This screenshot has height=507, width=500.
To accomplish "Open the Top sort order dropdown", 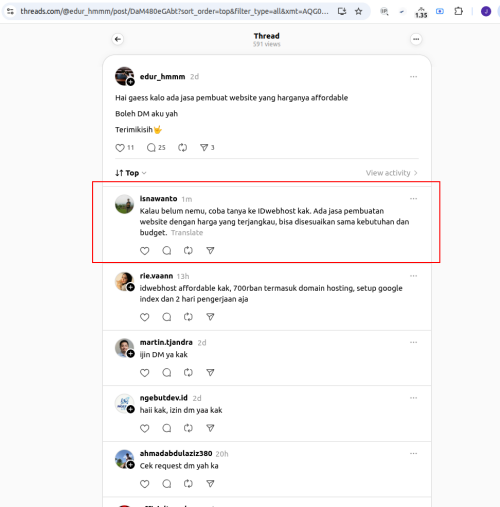I will tap(131, 173).
